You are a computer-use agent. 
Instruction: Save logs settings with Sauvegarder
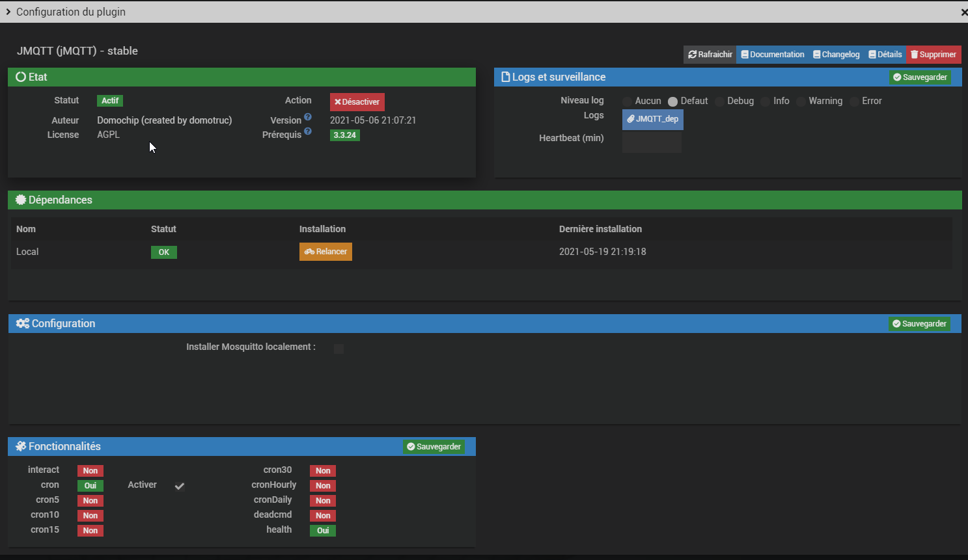920,77
